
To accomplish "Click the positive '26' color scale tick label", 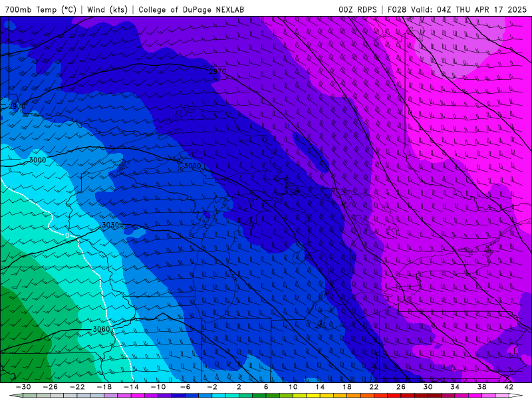I will coord(401,387).
